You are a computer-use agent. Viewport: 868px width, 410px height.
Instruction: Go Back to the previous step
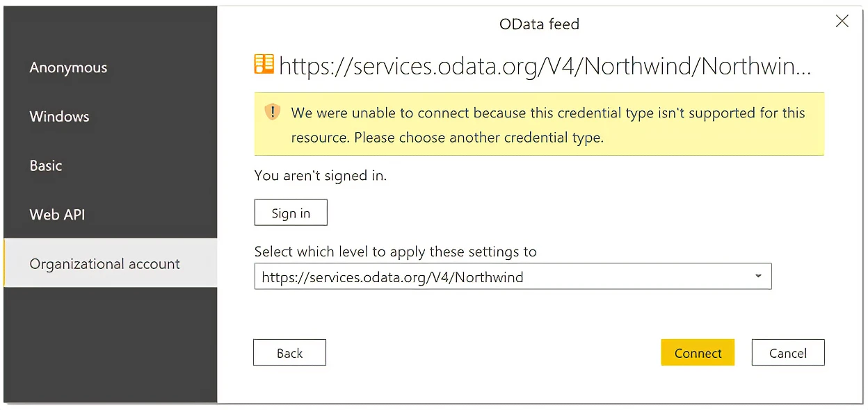[289, 353]
